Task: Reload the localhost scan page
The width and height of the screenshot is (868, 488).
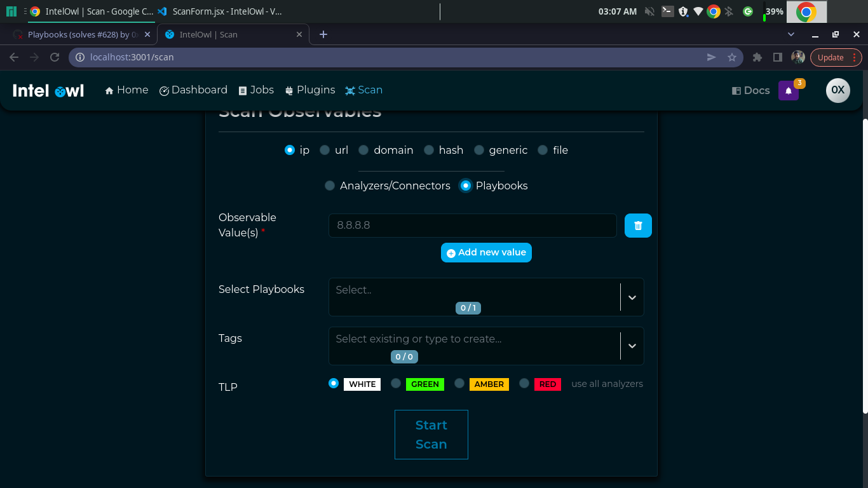Action: tap(55, 57)
